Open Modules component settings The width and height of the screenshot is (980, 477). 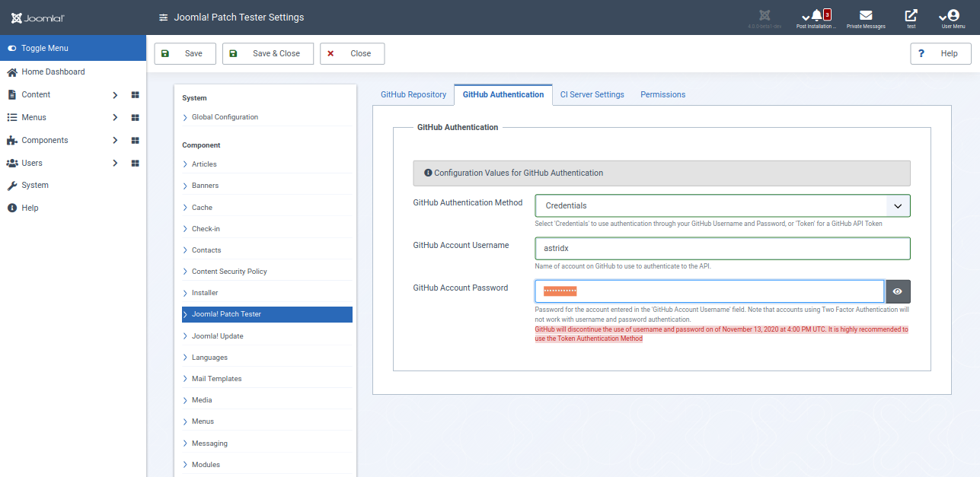click(267, 464)
